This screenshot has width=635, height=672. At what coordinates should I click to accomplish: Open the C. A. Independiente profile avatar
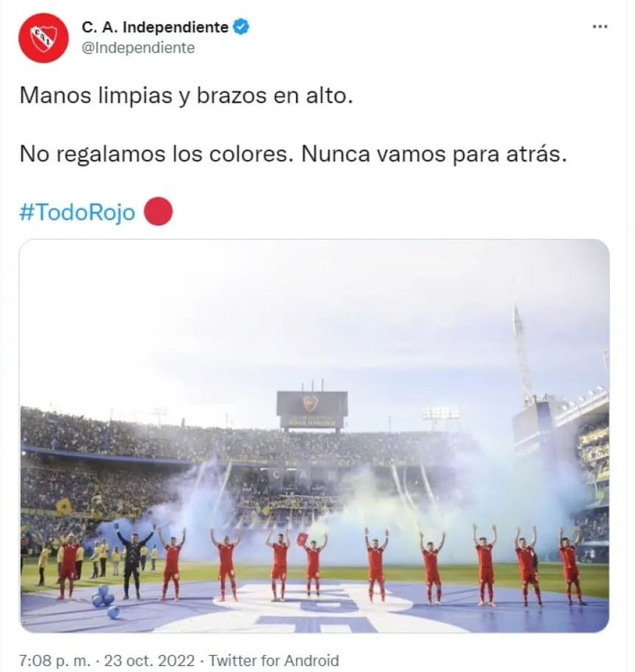pos(44,38)
